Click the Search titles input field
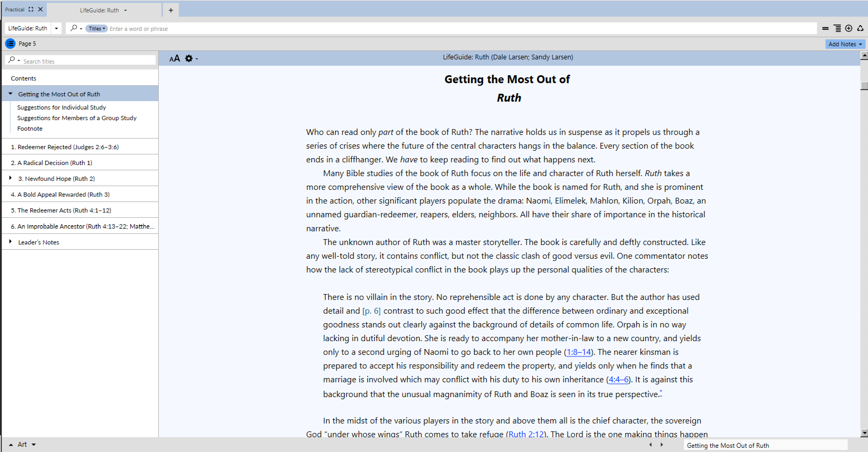868x452 pixels. click(88, 61)
